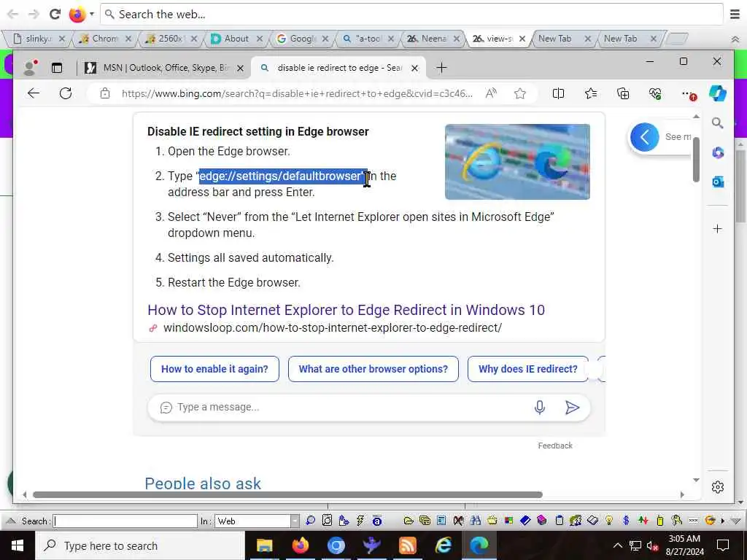This screenshot has width=747, height=560.
Task: Open Edge profile icon
Action: click(31, 68)
